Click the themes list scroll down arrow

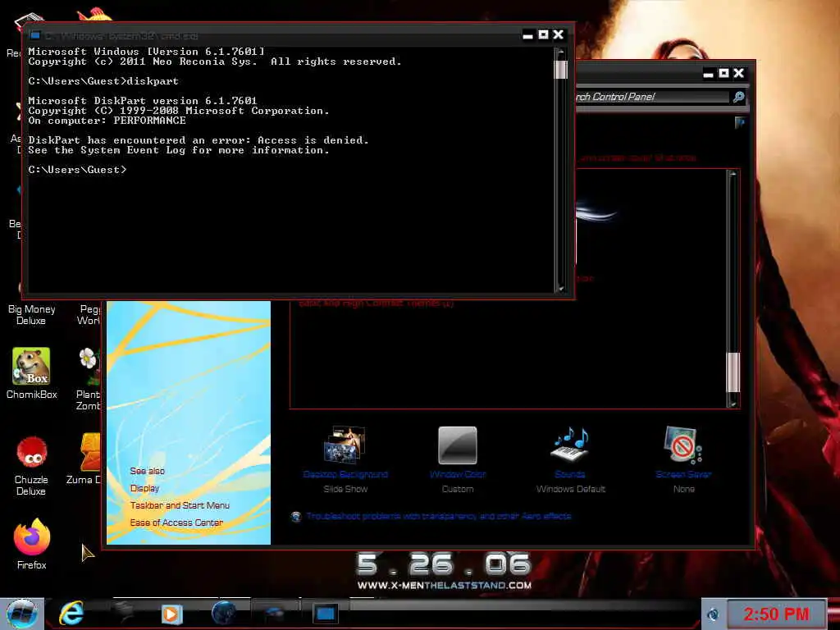pyautogui.click(x=733, y=403)
